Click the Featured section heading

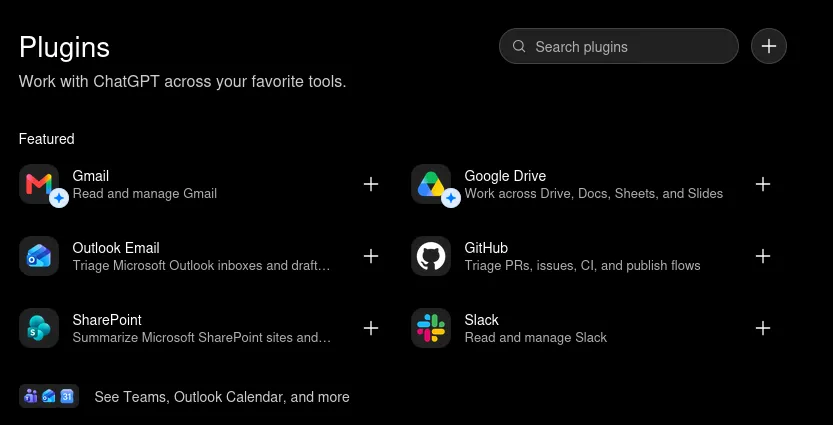(x=47, y=139)
